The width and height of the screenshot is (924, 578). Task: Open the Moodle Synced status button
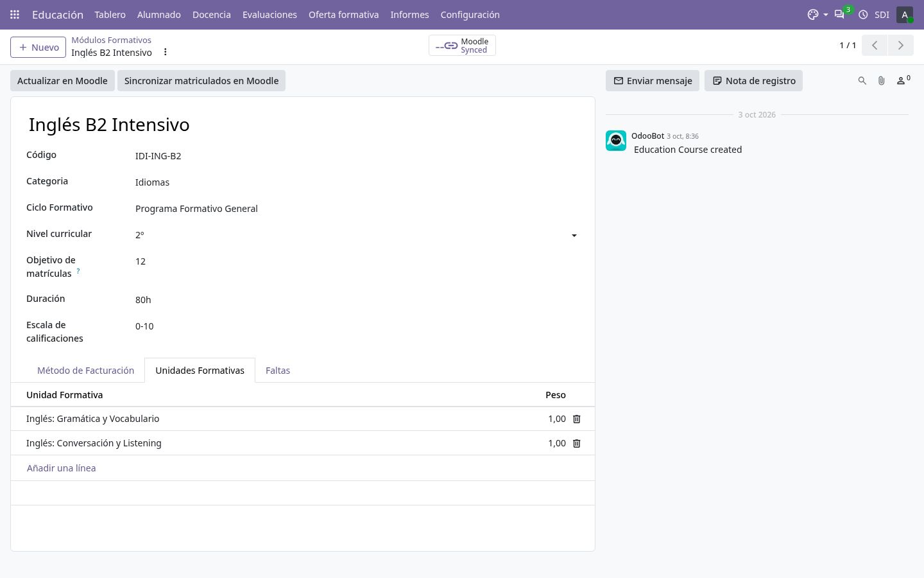coord(462,46)
